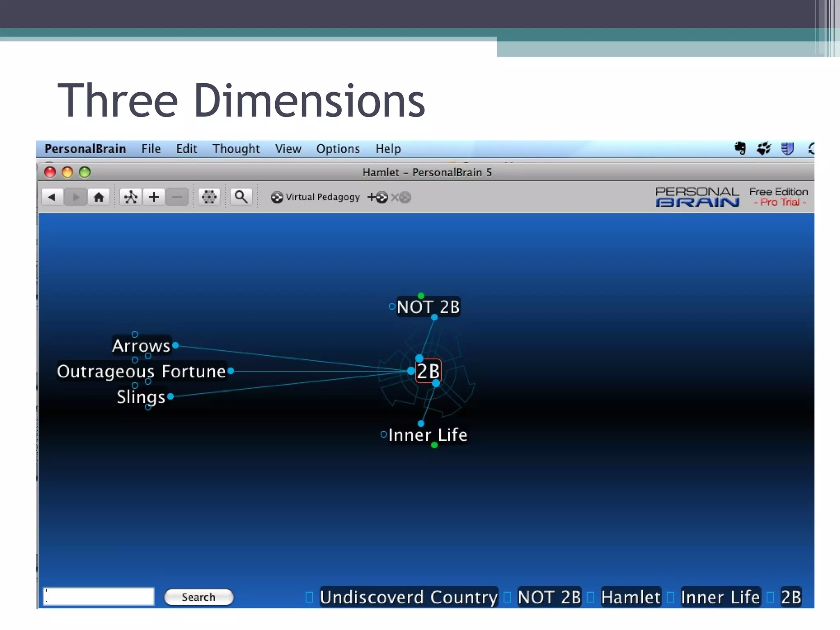Click the jump gate left of NOT 2B
This screenshot has width=840, height=630.
click(392, 306)
